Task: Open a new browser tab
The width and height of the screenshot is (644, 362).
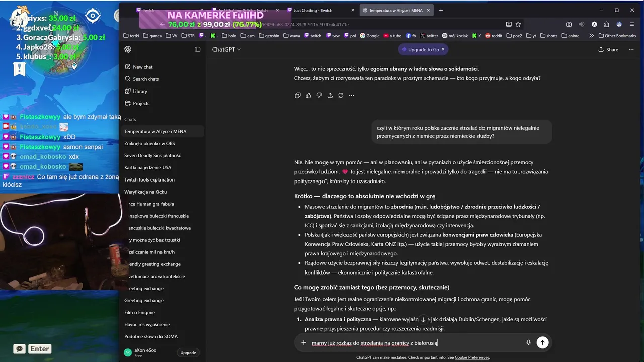Action: [441, 10]
